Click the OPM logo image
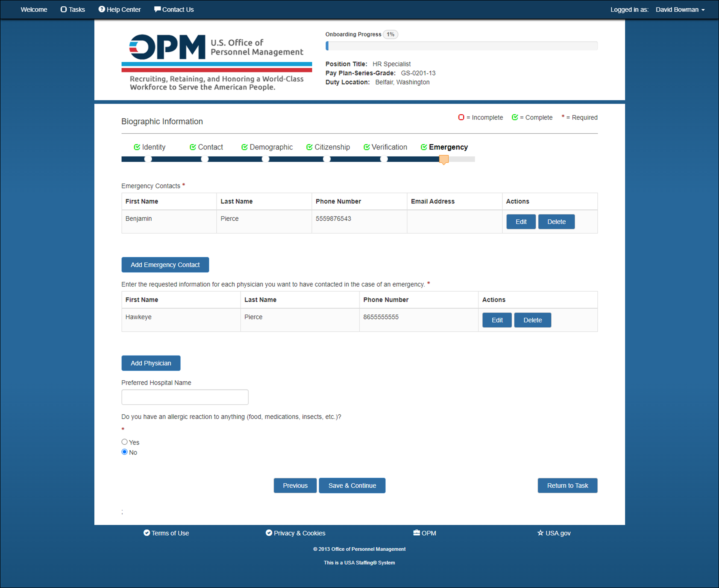The width and height of the screenshot is (719, 588). click(x=217, y=62)
